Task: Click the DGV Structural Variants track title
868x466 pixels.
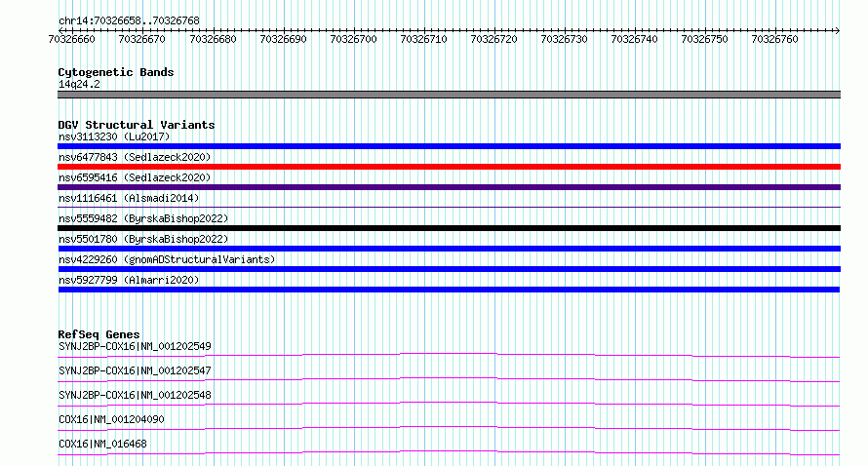Action: pos(137,125)
